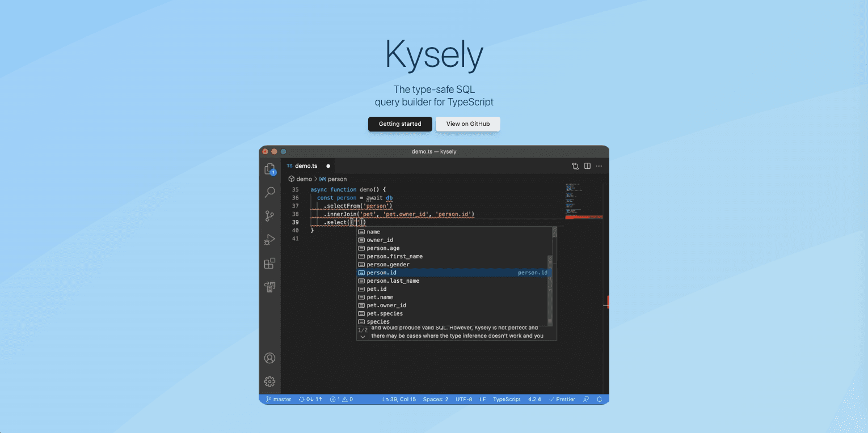Open the problems indicator showing 1 error 0 warnings
The height and width of the screenshot is (433, 868).
(x=342, y=399)
